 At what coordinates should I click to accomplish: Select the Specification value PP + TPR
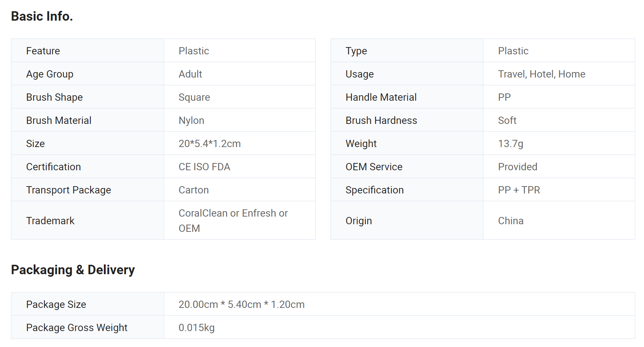click(x=519, y=190)
